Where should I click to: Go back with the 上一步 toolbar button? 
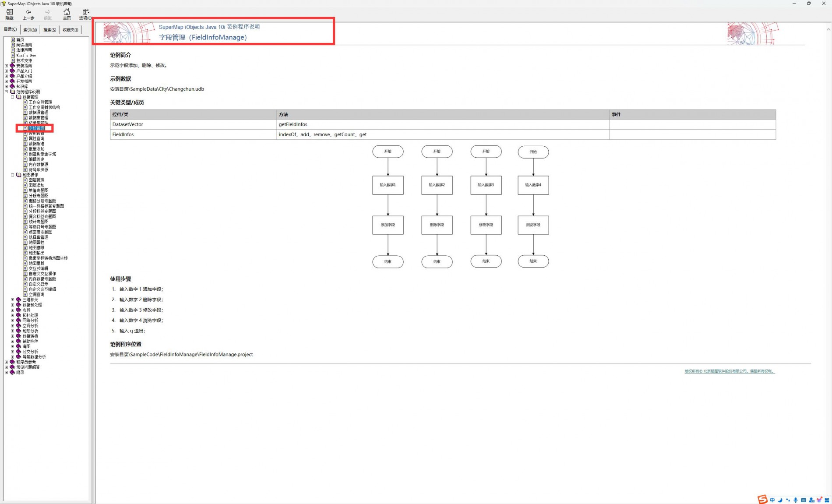tap(28, 14)
